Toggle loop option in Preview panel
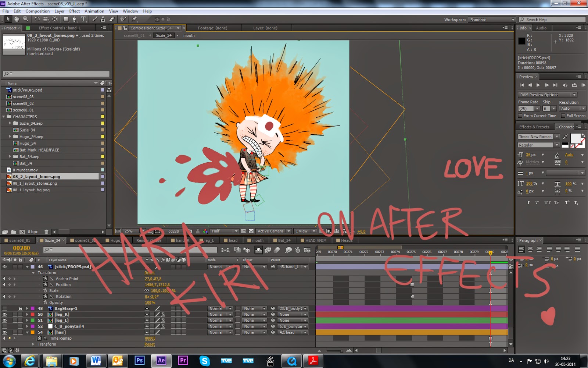This screenshot has height=368, width=588. 574,85
